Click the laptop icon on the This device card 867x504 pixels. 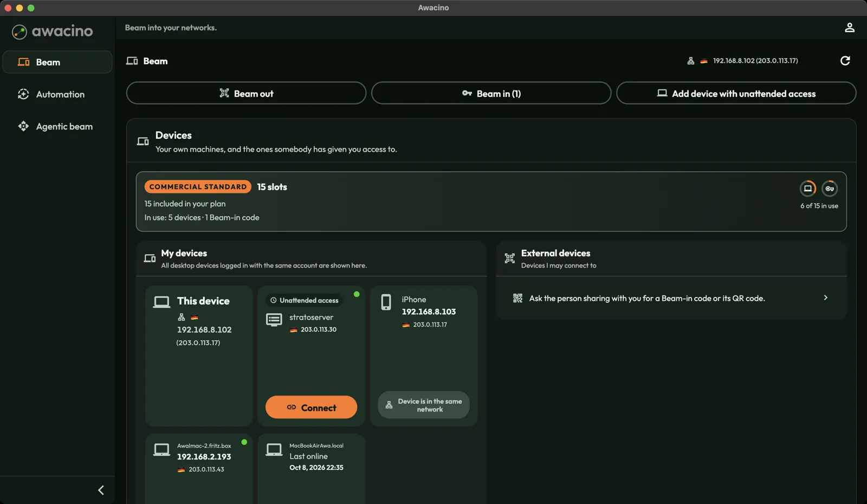161,302
